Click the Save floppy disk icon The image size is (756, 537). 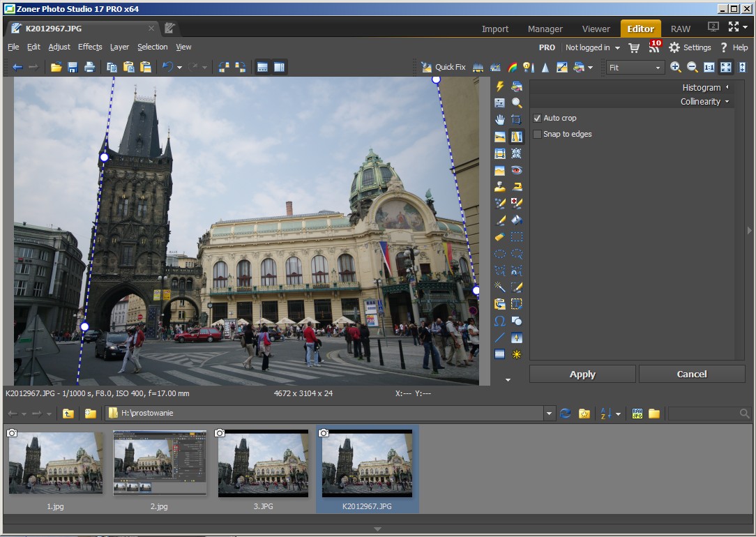pos(73,68)
